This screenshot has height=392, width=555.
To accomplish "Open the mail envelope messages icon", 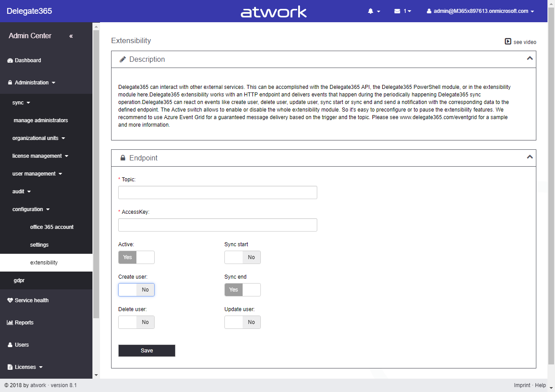I will [397, 11].
